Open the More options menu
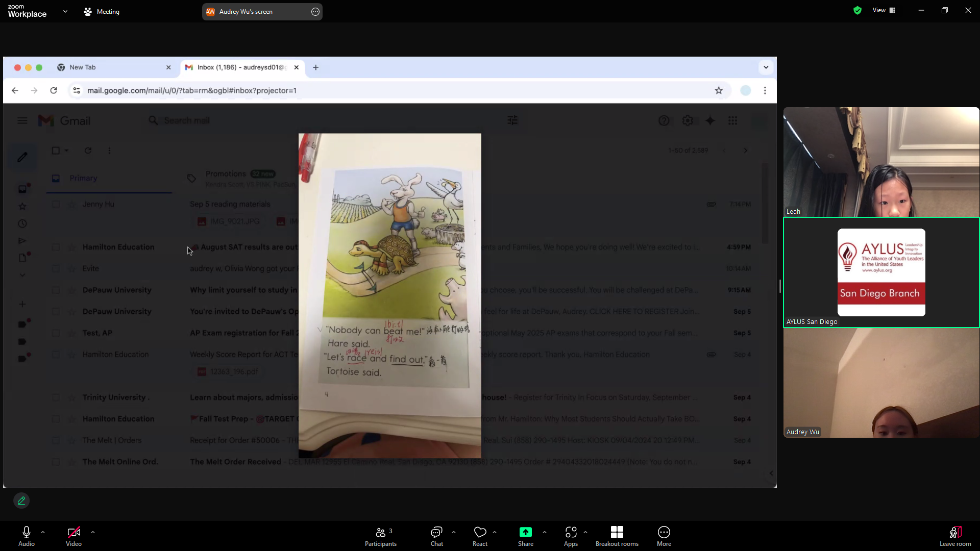980x551 pixels. (664, 536)
